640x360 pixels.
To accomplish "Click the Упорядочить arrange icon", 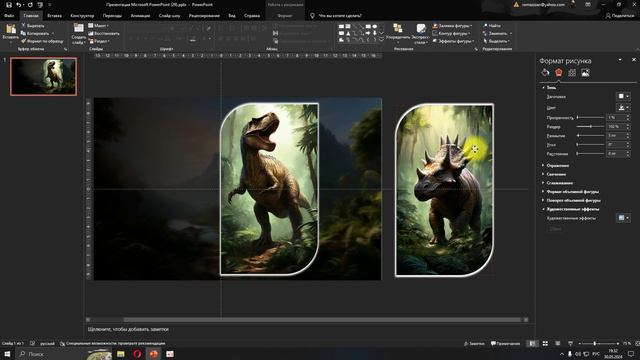I will point(397,29).
